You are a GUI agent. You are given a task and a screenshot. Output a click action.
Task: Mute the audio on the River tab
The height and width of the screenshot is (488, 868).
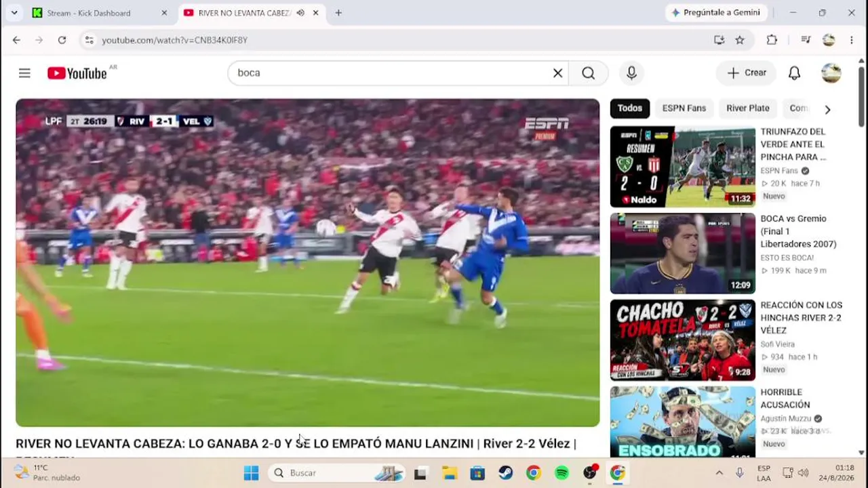(300, 13)
